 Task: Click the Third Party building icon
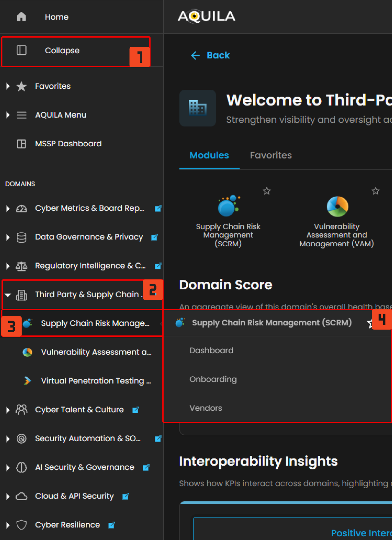21,295
